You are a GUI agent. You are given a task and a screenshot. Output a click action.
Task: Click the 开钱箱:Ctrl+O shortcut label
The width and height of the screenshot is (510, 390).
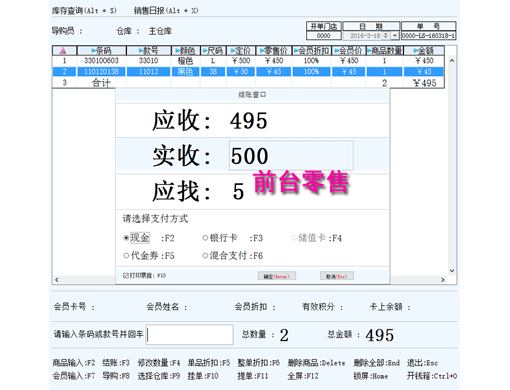432,376
